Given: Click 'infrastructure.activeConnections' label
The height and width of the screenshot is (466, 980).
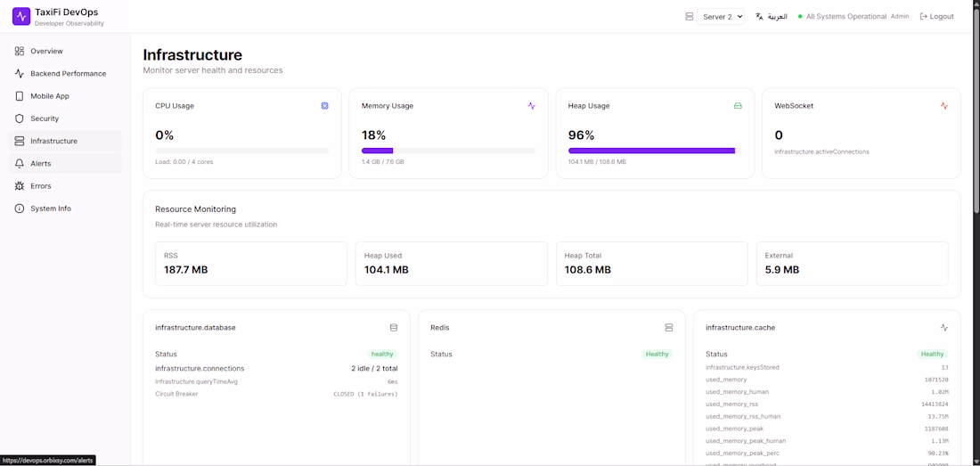Looking at the screenshot, I should (x=822, y=151).
